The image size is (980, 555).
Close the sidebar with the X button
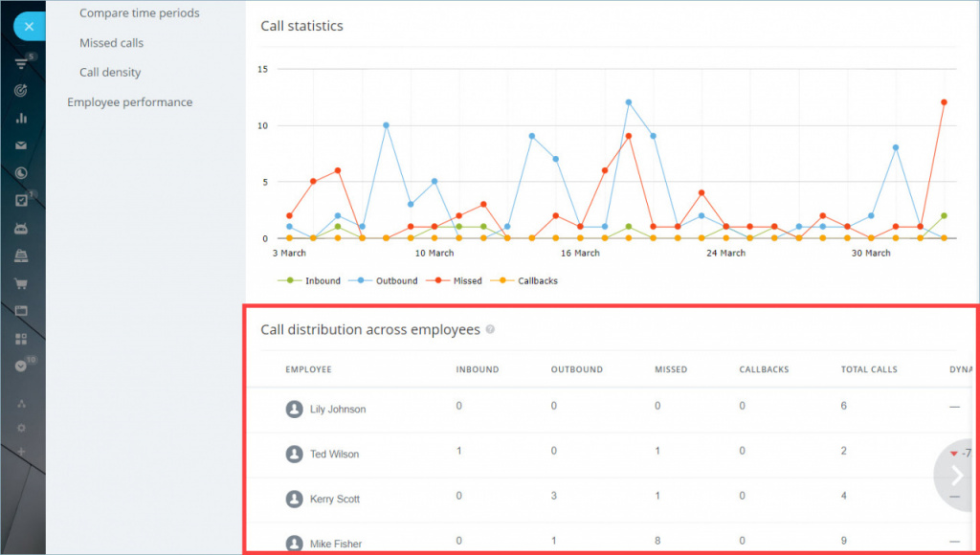pos(29,27)
